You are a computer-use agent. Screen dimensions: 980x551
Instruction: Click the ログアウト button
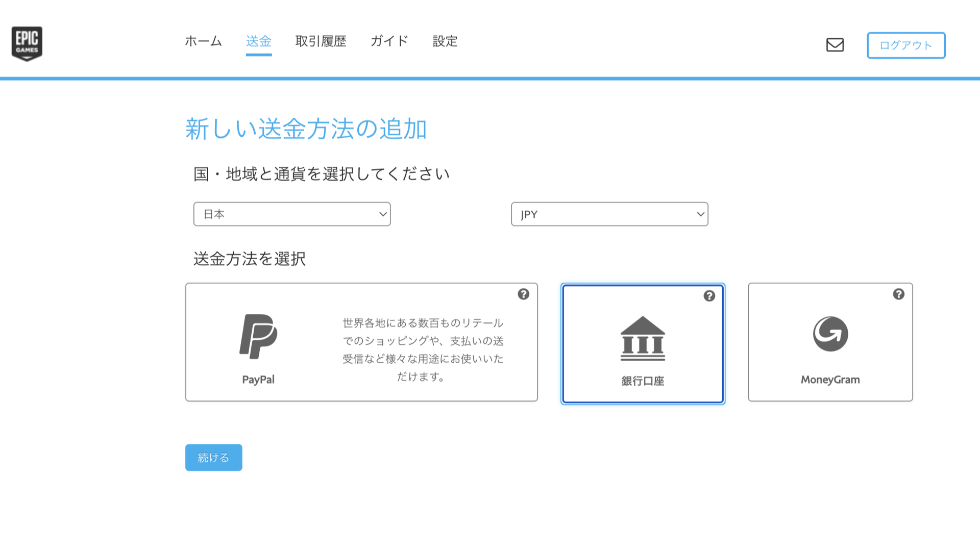click(905, 45)
